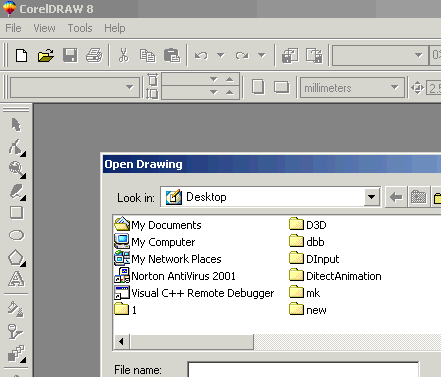Click the Up One Level folder icon
The height and width of the screenshot is (377, 441).
(x=418, y=197)
